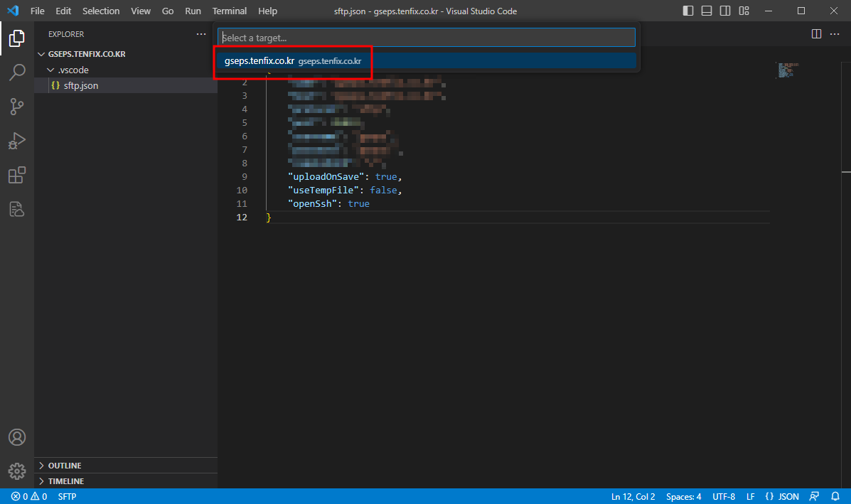
Task: Expand the TIMELINE section
Action: 126,481
